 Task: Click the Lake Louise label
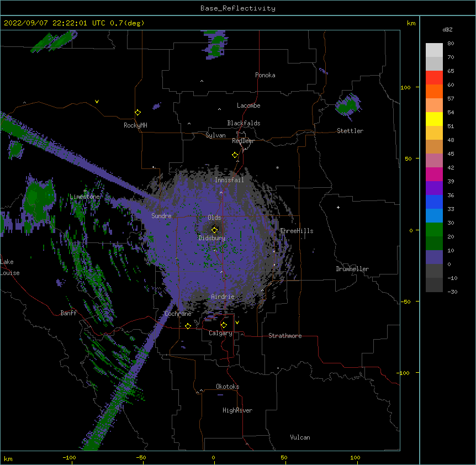10,267
